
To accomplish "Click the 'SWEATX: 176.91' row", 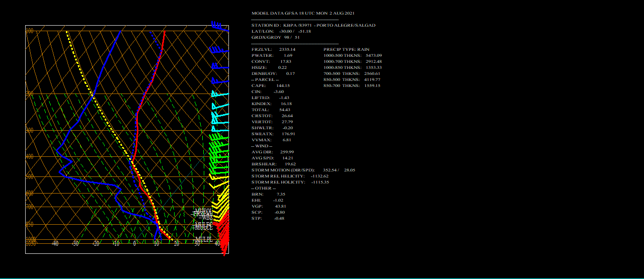I will point(273,134).
